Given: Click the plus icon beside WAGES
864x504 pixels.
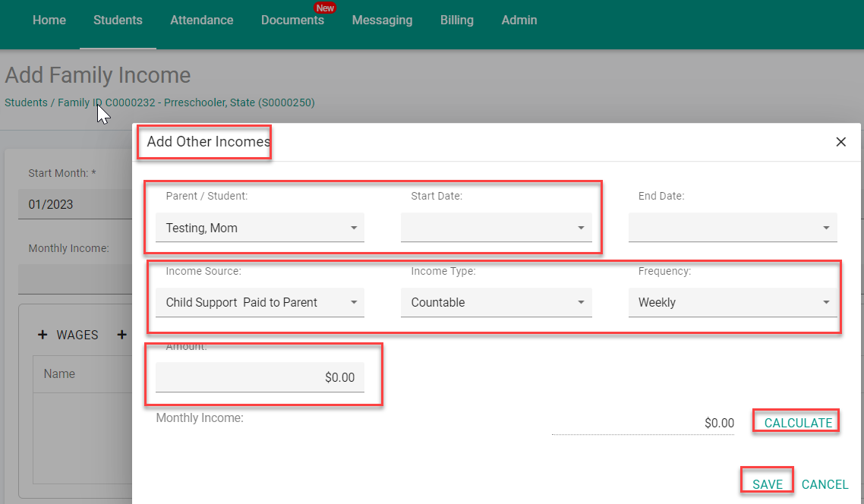Looking at the screenshot, I should tap(43, 335).
